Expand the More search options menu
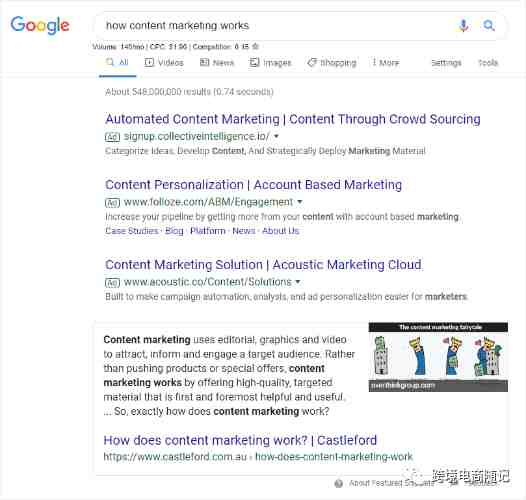This screenshot has width=526, height=500. pyautogui.click(x=385, y=62)
